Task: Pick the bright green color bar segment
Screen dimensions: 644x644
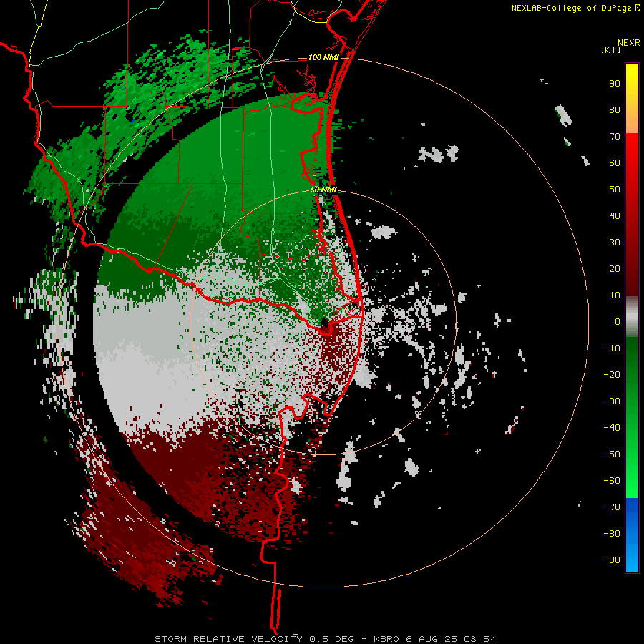Action: point(632,472)
